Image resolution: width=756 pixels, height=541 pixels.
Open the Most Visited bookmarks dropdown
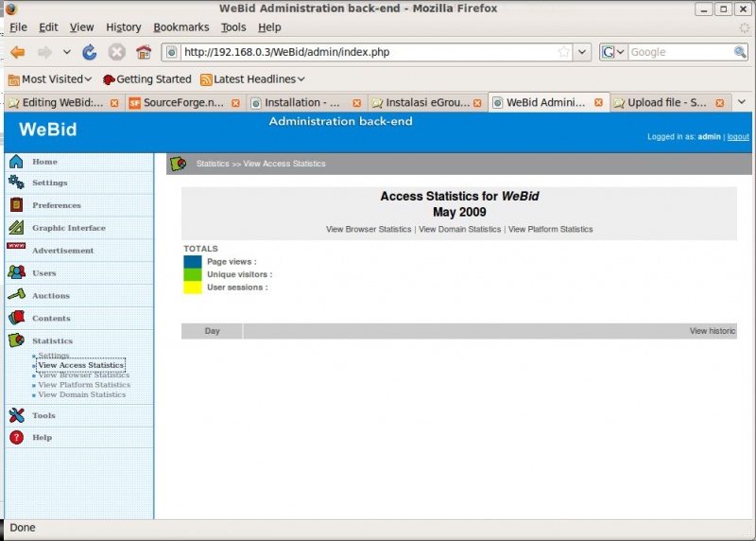click(x=51, y=79)
